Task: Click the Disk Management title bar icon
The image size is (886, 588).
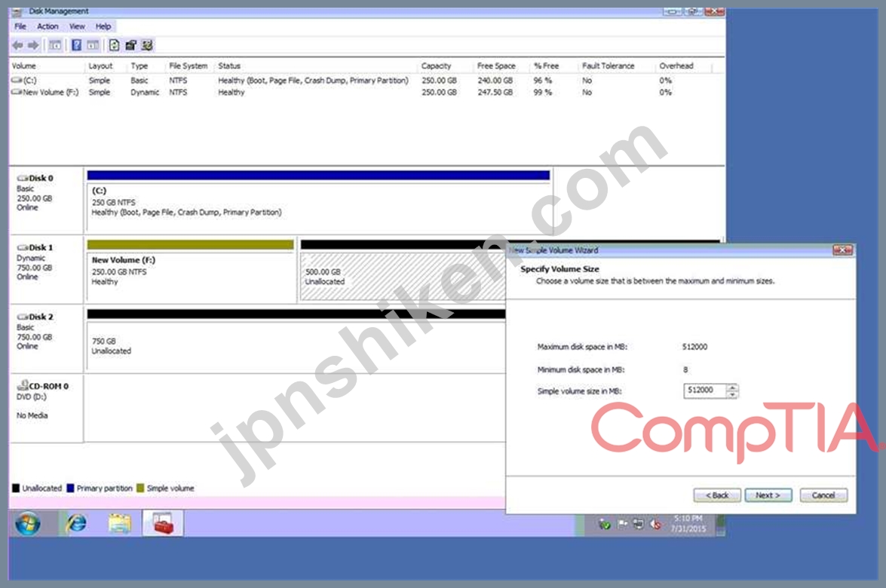Action: tap(17, 11)
